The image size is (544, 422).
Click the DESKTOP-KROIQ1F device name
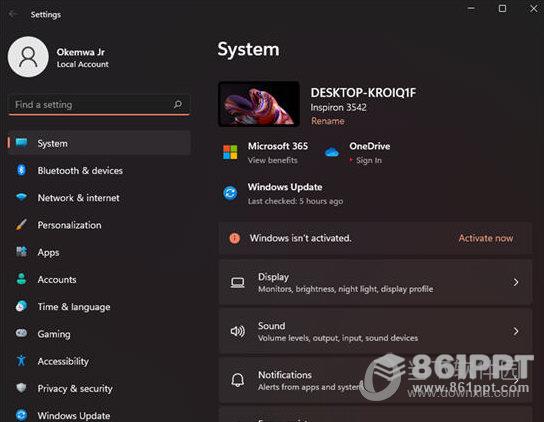363,93
